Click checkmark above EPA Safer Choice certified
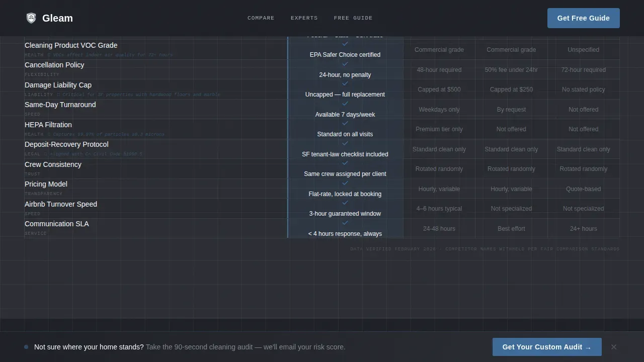644x362 pixels. (x=345, y=44)
